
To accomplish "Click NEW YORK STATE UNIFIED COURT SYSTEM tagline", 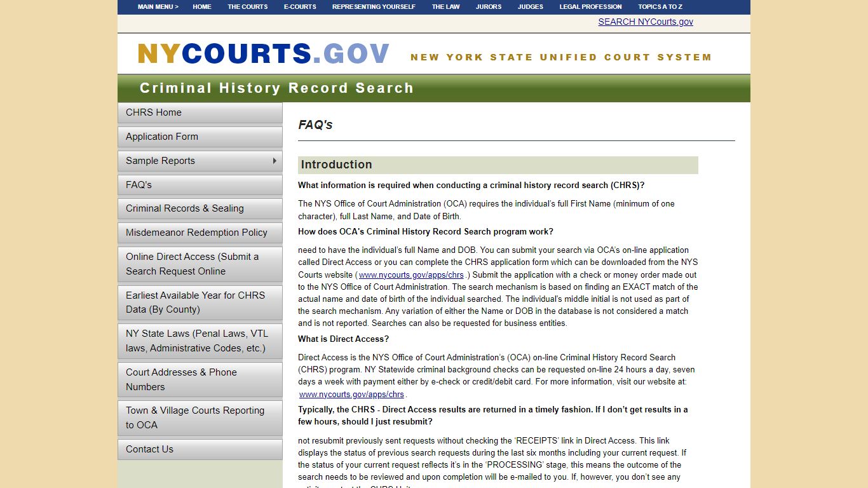I will [x=561, y=57].
